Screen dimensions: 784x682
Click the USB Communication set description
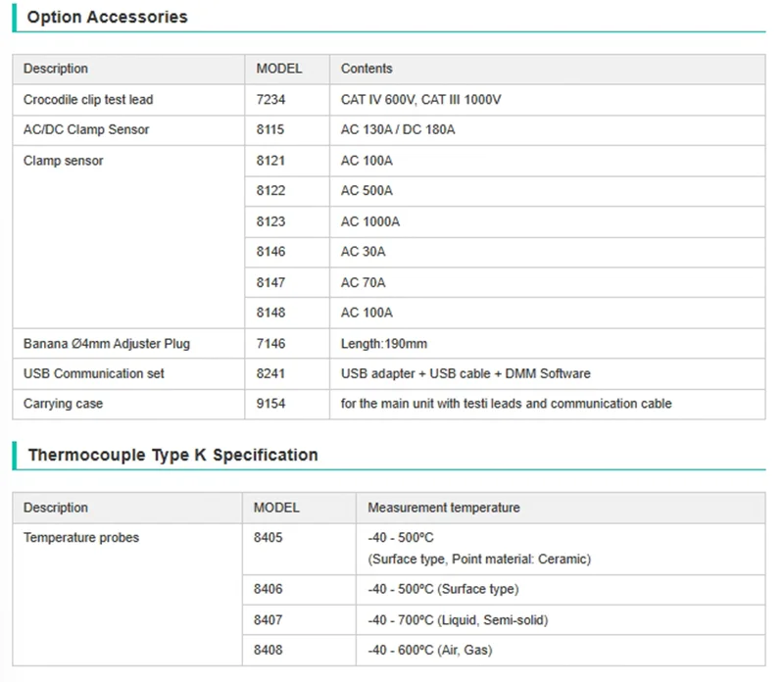coord(94,373)
